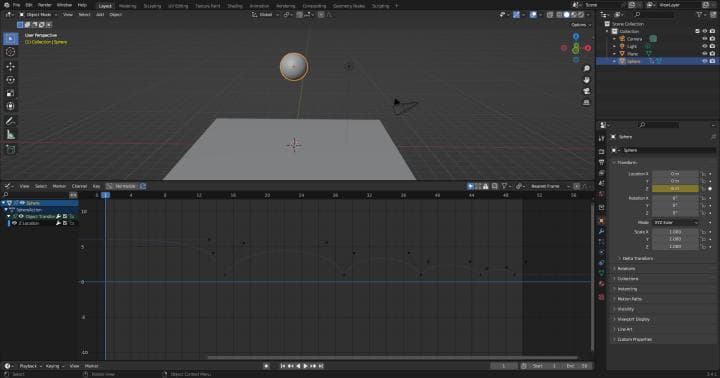
Task: Select the Move tool in viewport toolbar
Action: coord(10,66)
